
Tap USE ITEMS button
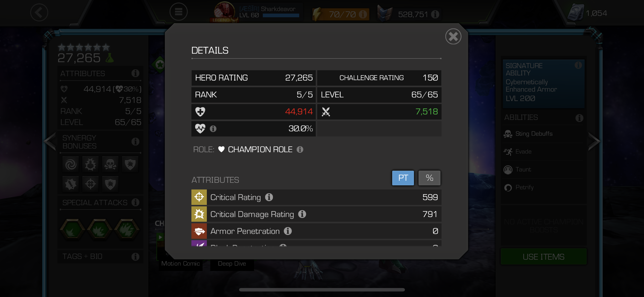pyautogui.click(x=544, y=257)
